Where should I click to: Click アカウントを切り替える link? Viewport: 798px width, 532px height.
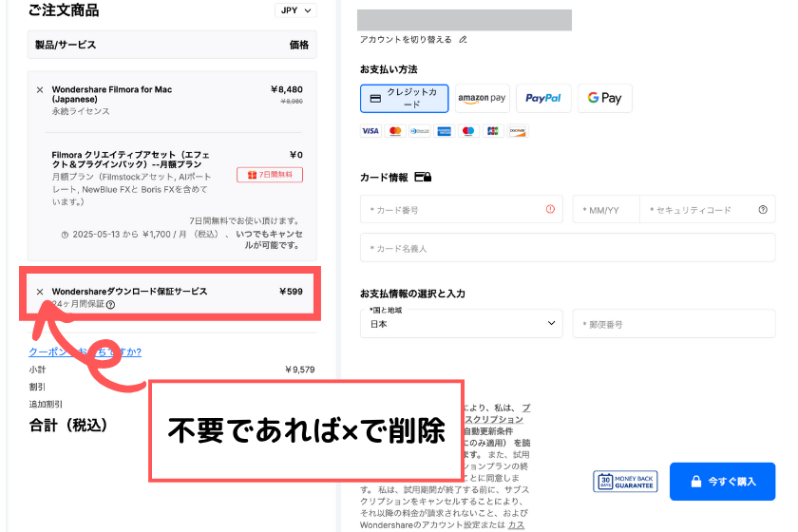(406, 40)
